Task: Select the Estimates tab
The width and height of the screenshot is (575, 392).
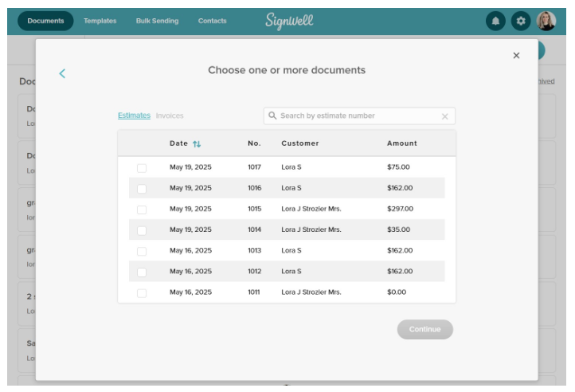Action: click(x=134, y=116)
